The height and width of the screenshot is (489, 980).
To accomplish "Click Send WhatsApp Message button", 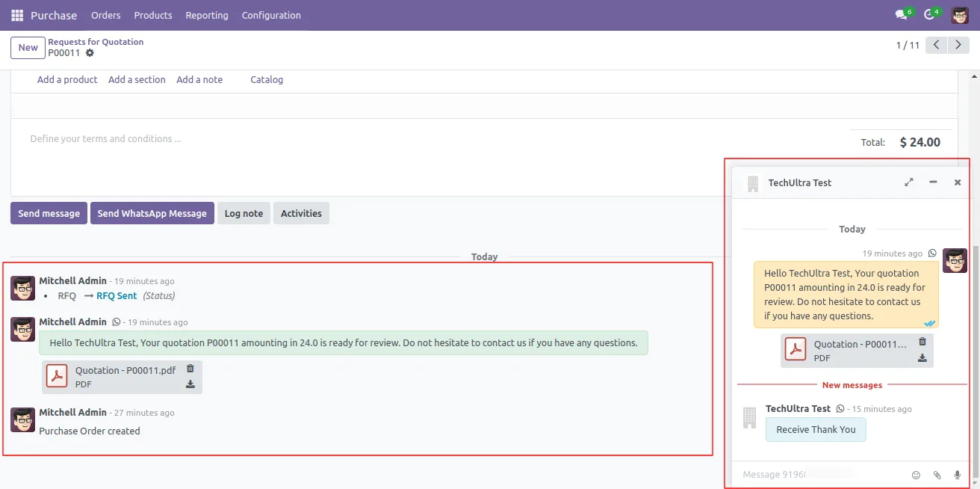I will 152,213.
